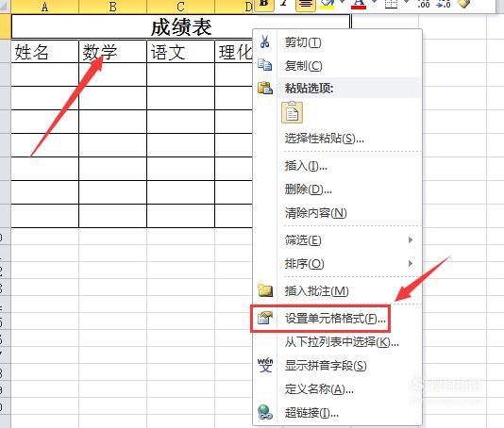The width and height of the screenshot is (504, 428).
Task: Apply red font color with the A icon
Action: 359,4
